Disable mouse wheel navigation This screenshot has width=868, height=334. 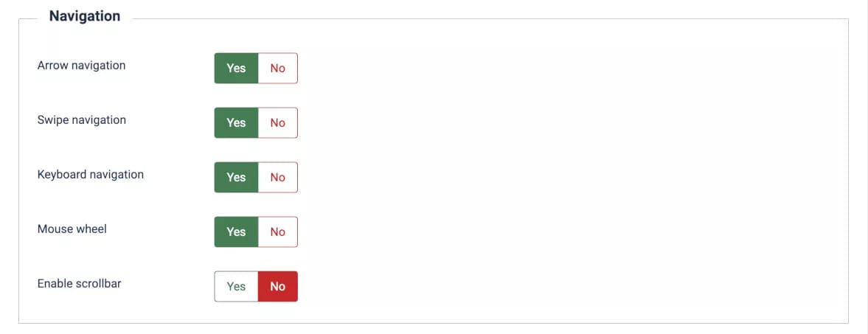[x=277, y=232]
